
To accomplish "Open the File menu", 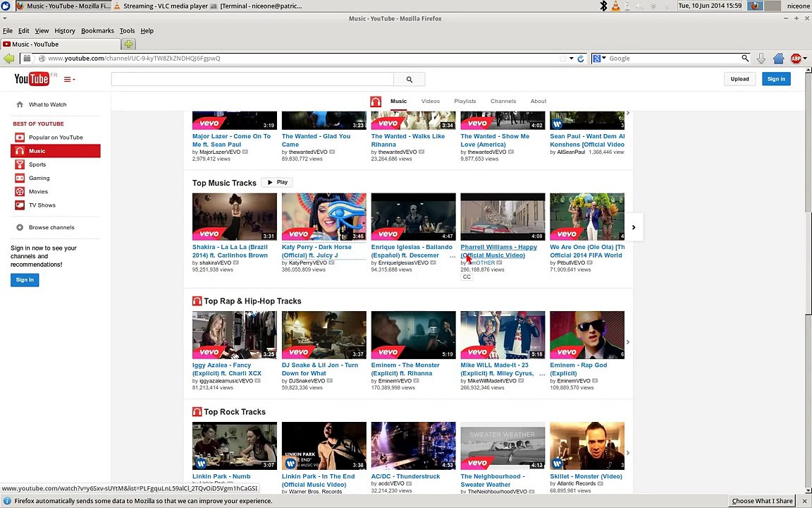I will [x=8, y=30].
